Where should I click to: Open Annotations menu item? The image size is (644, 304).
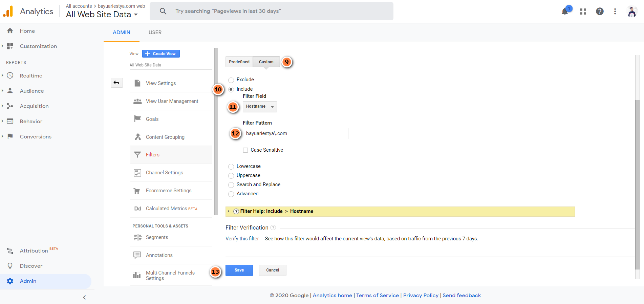[x=171, y=255]
